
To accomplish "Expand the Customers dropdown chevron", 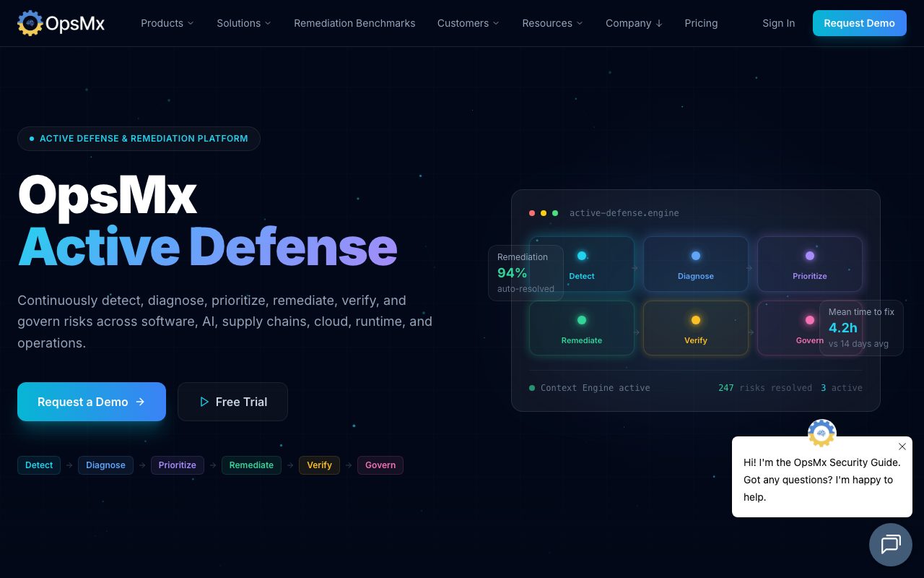I will click(x=496, y=23).
